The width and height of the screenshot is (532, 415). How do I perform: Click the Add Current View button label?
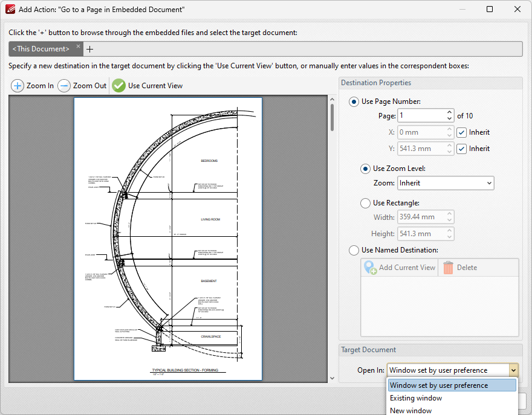coord(407,268)
